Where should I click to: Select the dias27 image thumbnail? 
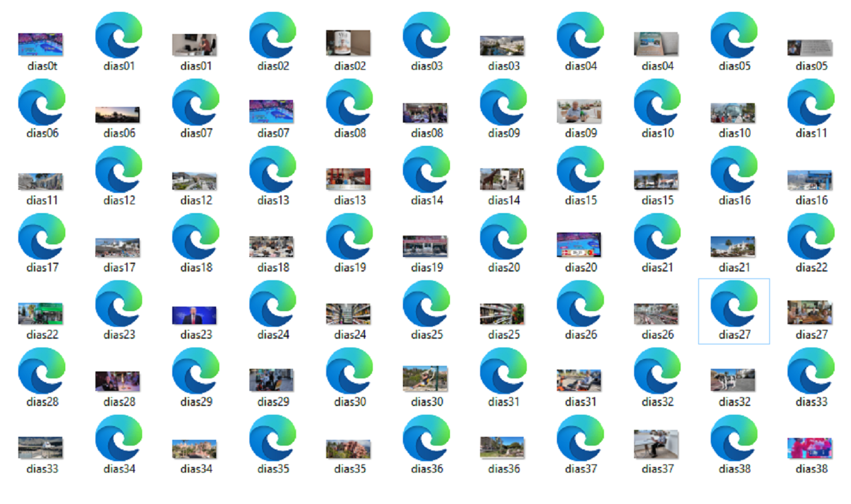point(810,312)
